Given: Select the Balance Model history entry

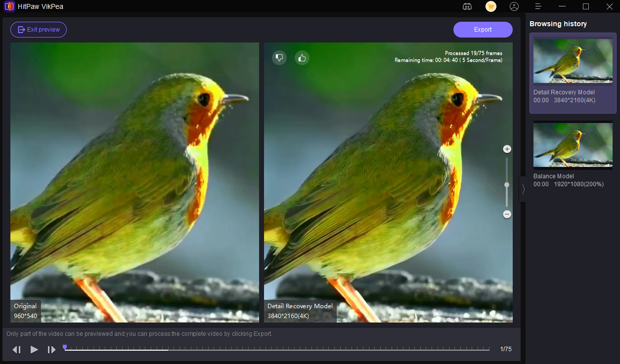Looking at the screenshot, I should point(573,156).
